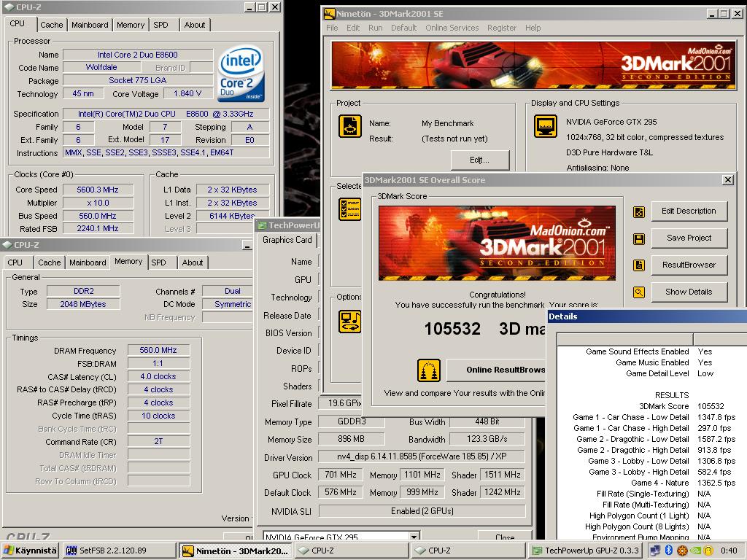Open CPU tab in lower CPU-Z window

(15, 262)
